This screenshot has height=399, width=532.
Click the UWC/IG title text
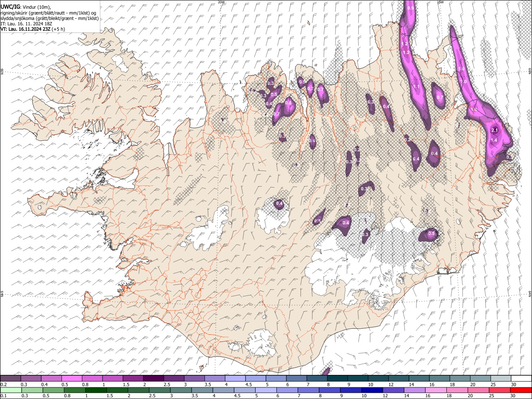[10, 7]
